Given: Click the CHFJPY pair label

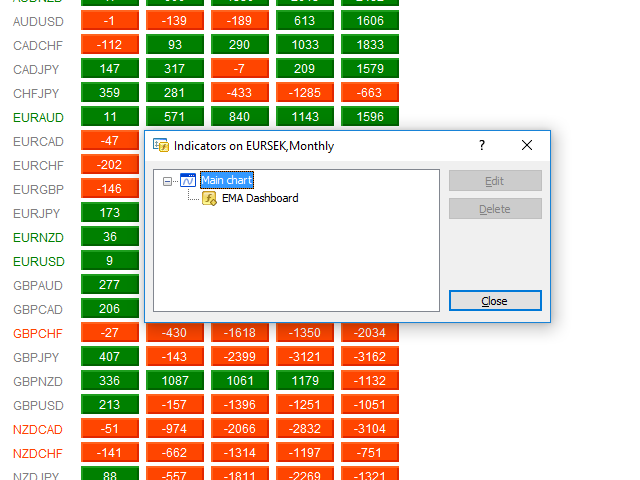Looking at the screenshot, I should 36,94.
